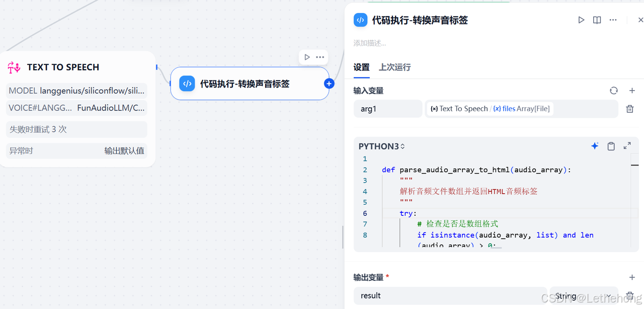This screenshot has width=644, height=309.
Task: Edit the arg1 variable name field
Action: point(388,109)
